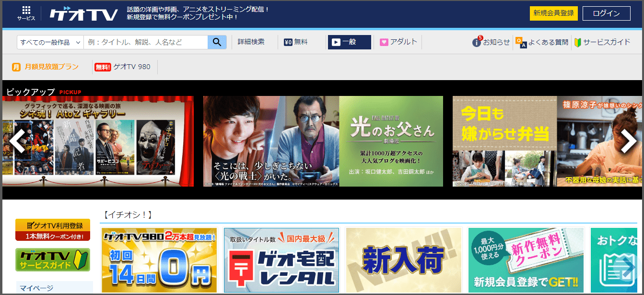
Task: Click 詳細検索 advanced search link
Action: click(251, 42)
